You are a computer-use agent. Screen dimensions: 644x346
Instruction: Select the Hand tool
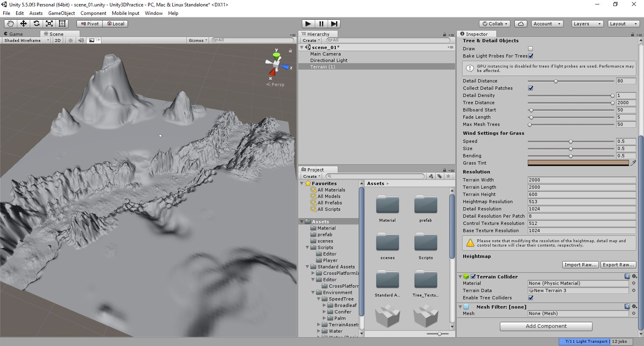10,24
